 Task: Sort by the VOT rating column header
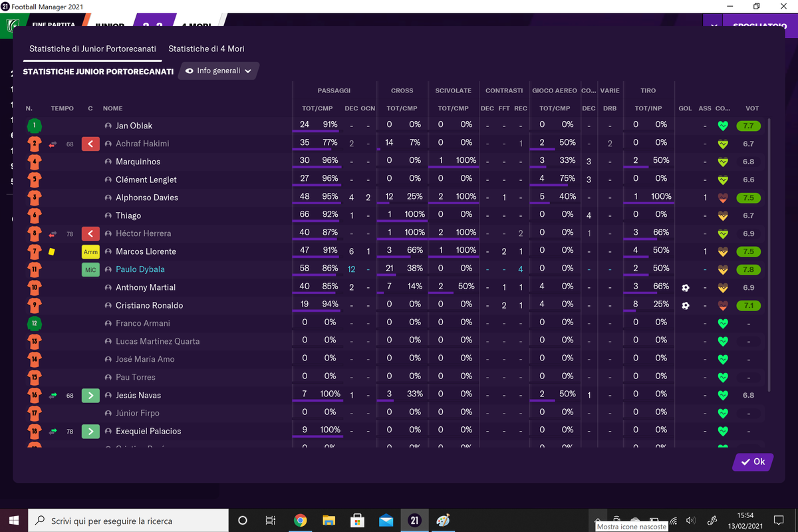(x=752, y=108)
